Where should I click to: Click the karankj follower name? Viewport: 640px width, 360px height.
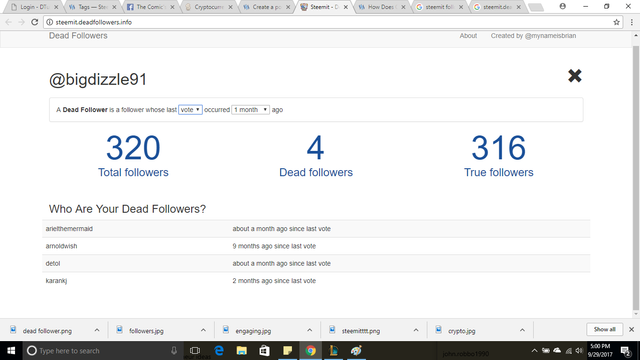click(x=56, y=281)
